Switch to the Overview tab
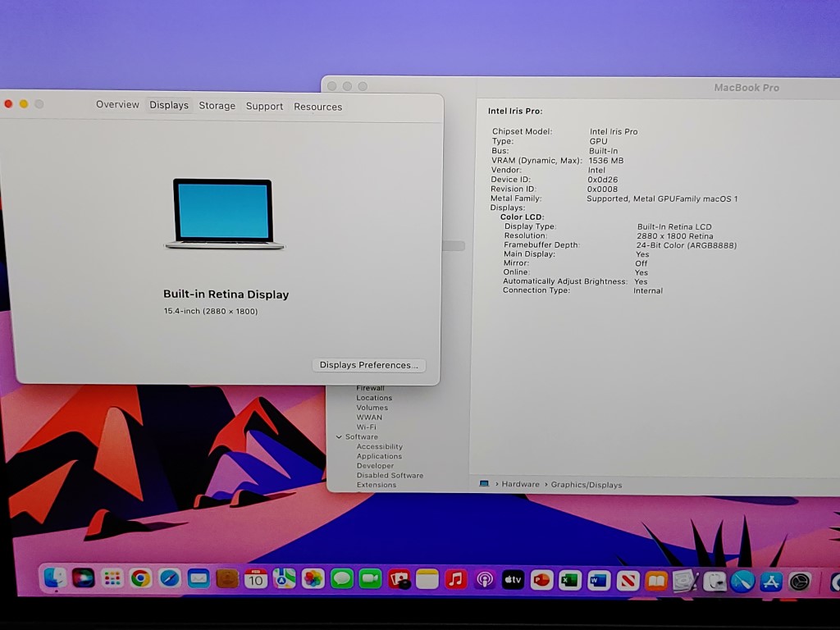The height and width of the screenshot is (630, 840). coord(117,104)
